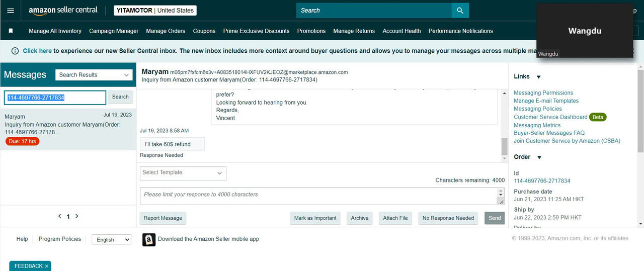Viewport: 644px width, 271px height.
Task: Open Join Customer Service by Amazon link
Action: (567, 141)
